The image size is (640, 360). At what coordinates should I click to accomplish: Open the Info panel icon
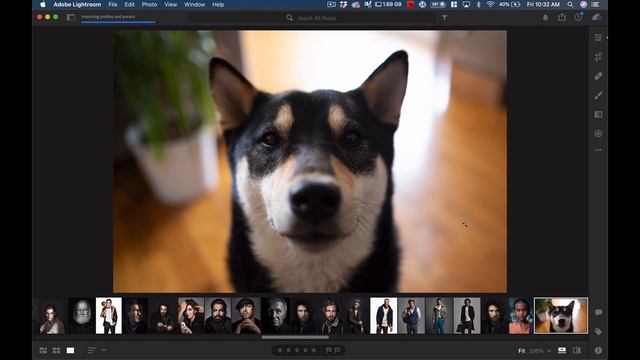598,350
